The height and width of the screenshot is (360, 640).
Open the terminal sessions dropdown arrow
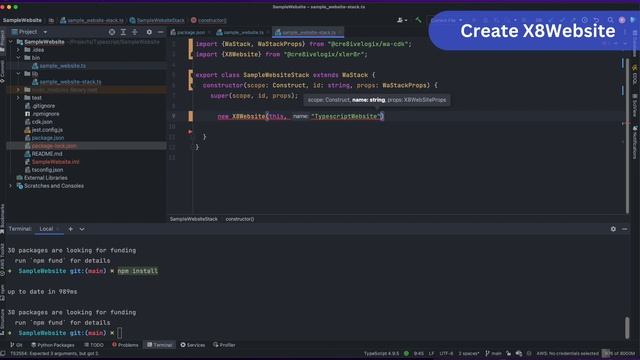(x=82, y=229)
